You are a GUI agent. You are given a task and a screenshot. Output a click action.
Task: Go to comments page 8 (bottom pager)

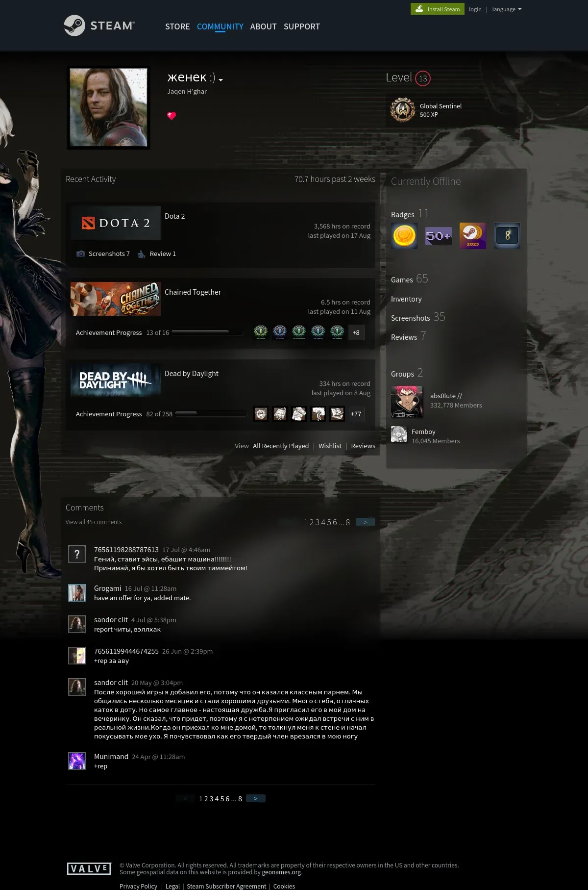(240, 799)
